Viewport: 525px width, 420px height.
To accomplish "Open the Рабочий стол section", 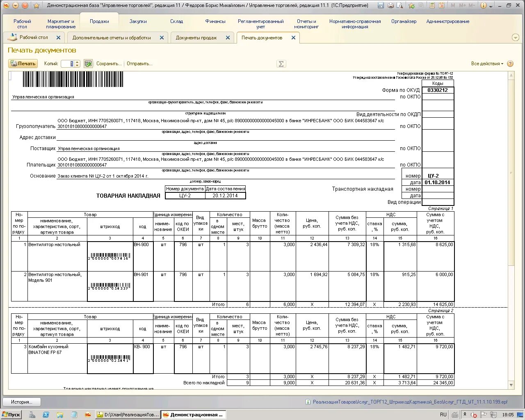I will (x=22, y=24).
